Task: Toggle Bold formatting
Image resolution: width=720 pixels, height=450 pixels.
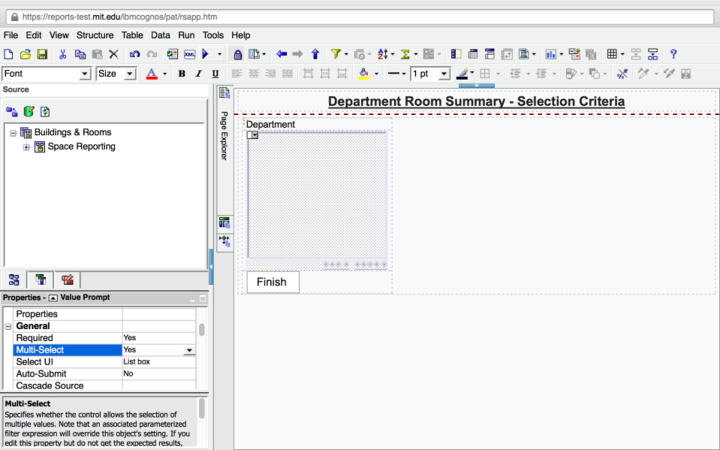Action: tap(182, 74)
